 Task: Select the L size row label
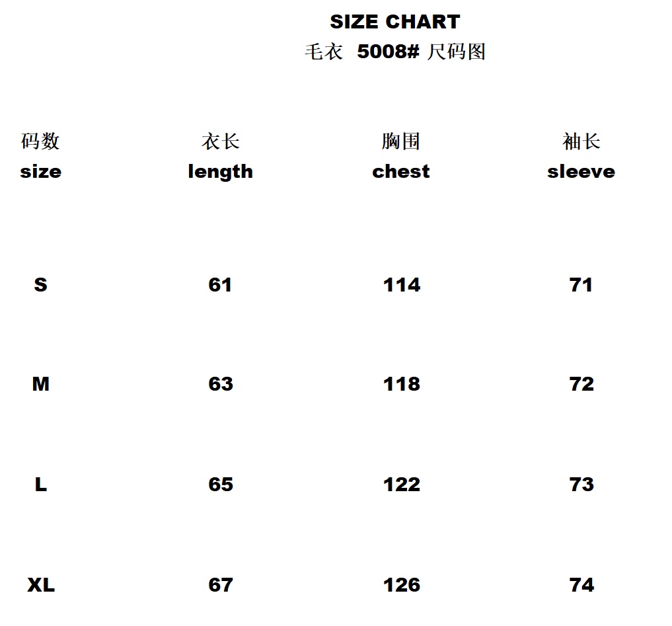40,485
